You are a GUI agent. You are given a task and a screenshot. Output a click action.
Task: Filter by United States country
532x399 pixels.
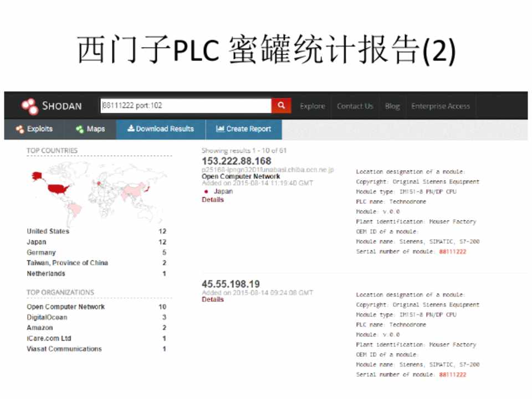coord(48,231)
